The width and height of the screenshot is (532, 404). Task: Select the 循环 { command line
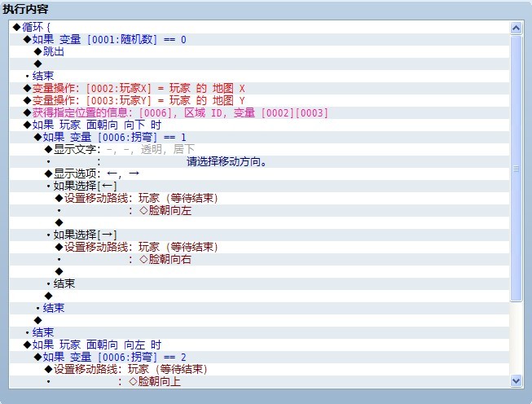click(260, 27)
